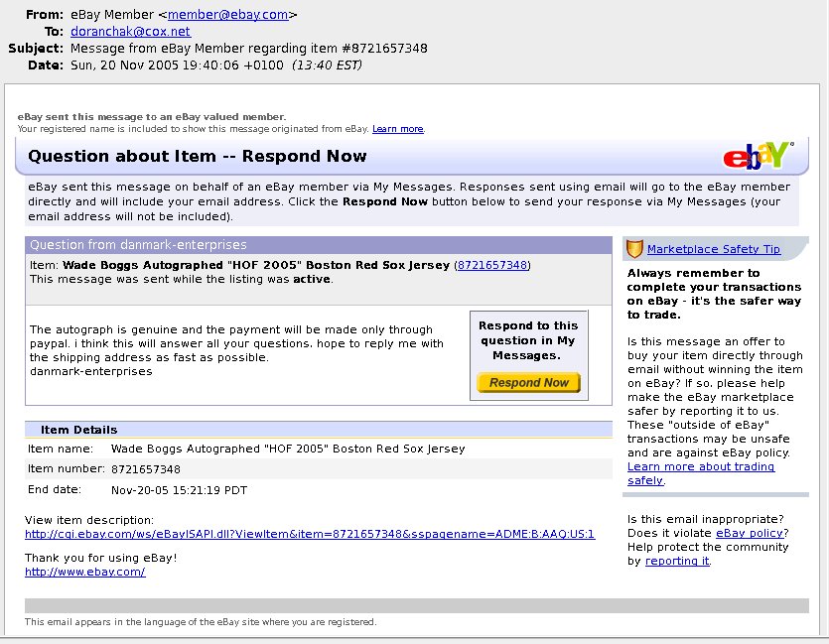Follow 'Learn more about trading safely' link
This screenshot has height=644, width=829.
[x=701, y=473]
